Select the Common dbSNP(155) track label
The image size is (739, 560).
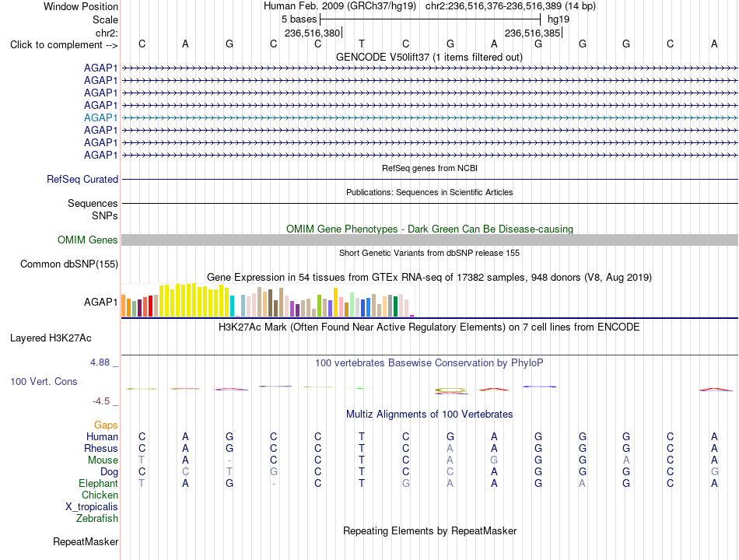point(69,264)
